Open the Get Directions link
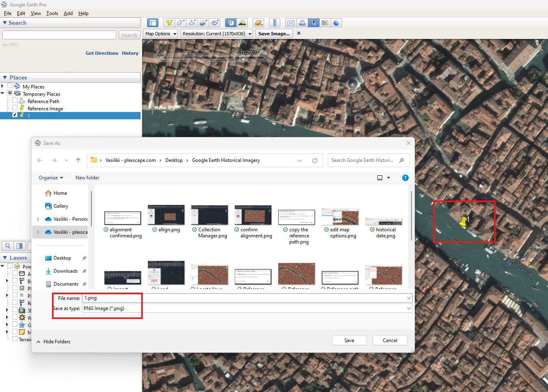 click(102, 53)
